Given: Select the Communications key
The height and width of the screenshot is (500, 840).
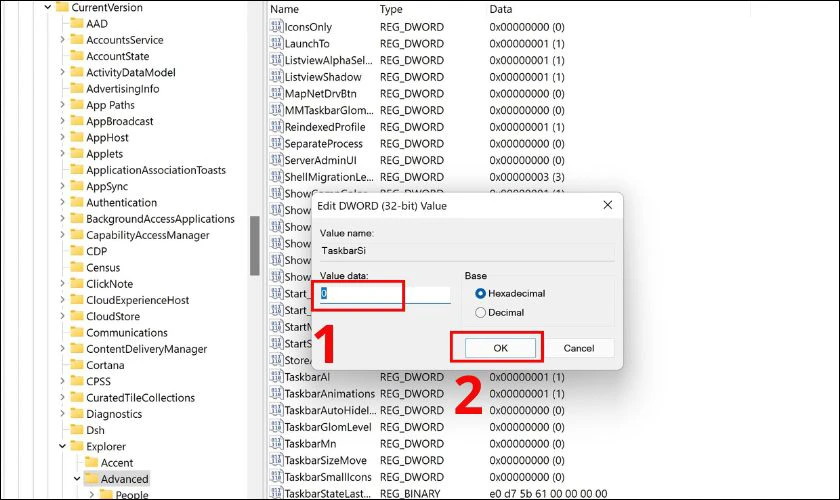Looking at the screenshot, I should pyautogui.click(x=127, y=332).
